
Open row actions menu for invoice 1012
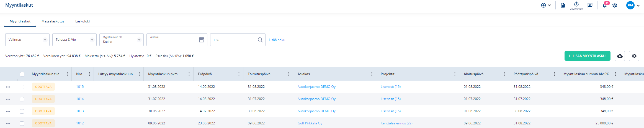[8, 124]
